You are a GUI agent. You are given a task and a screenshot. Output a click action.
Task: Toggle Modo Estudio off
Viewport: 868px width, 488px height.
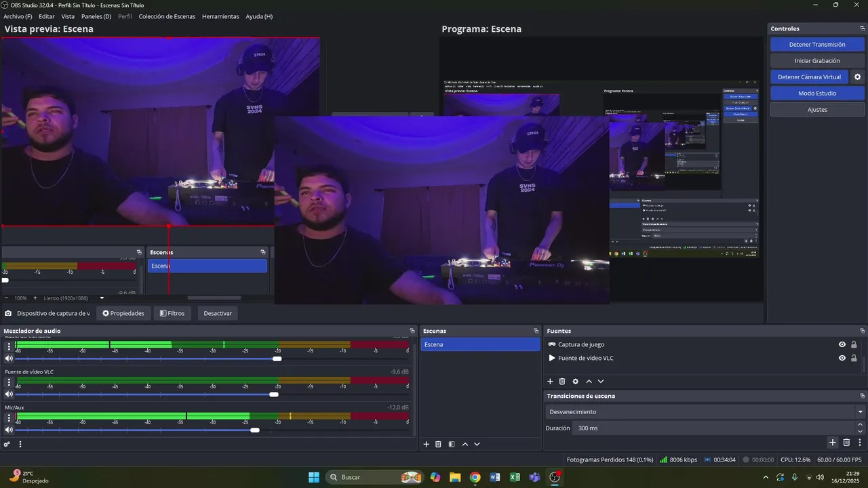(817, 94)
